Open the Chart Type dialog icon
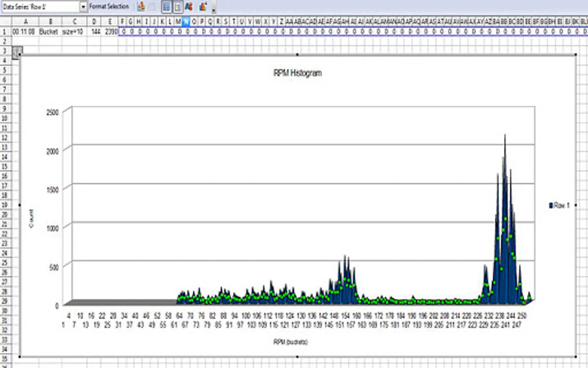This screenshot has width=588, height=368. [141, 7]
